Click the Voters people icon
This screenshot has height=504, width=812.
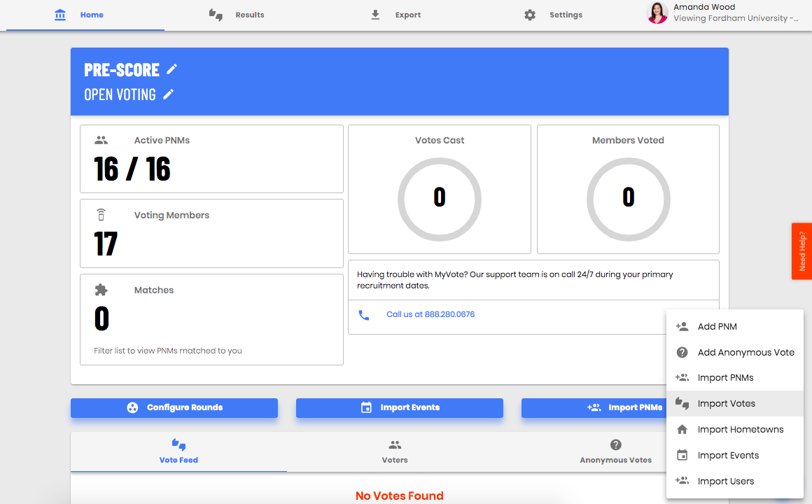coord(395,445)
